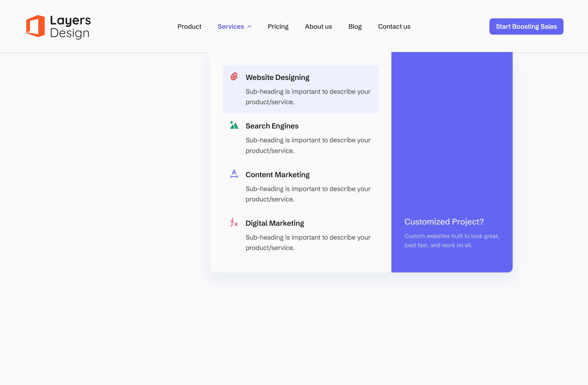Click the Customized Project? heading on purple card
This screenshot has width=588, height=385.
444,222
